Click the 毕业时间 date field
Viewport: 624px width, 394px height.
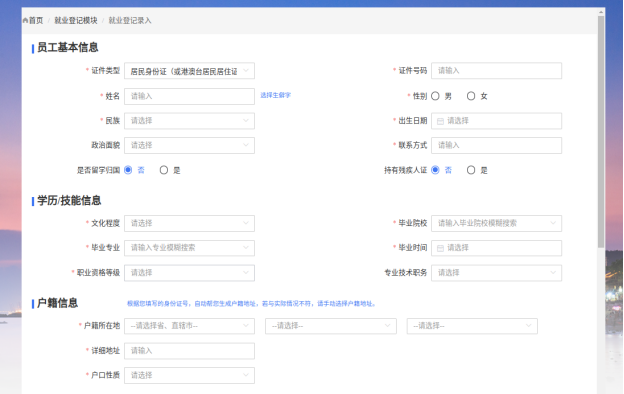click(x=496, y=248)
